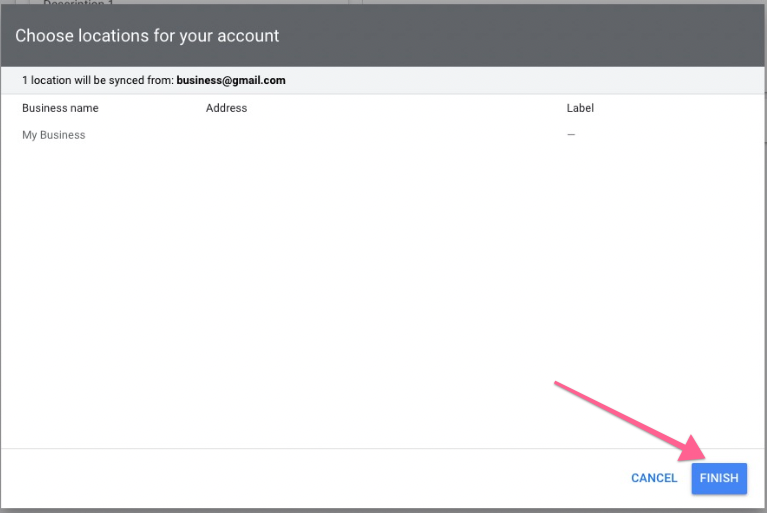The image size is (767, 513).
Task: Select the My Business location row
Action: pos(54,135)
